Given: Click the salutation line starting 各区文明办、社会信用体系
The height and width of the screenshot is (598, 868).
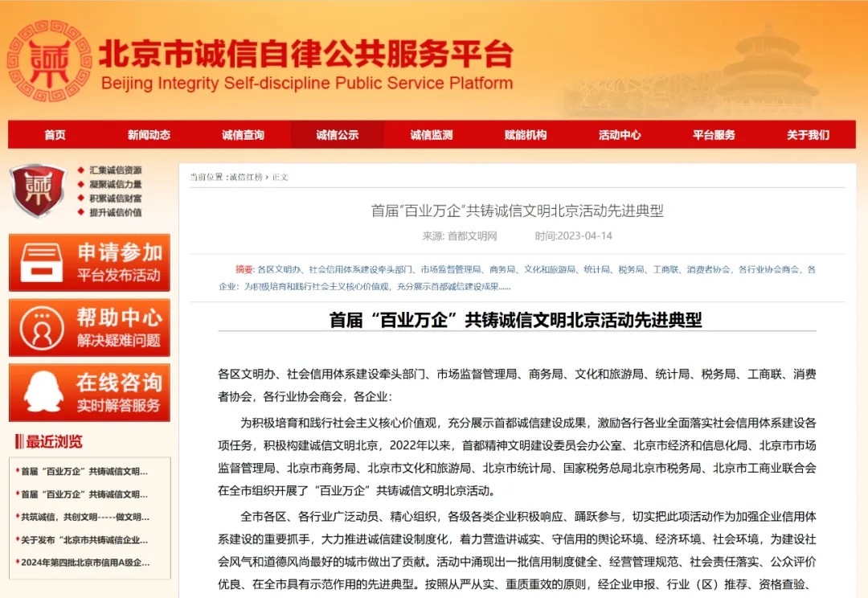Looking at the screenshot, I should pyautogui.click(x=517, y=385).
